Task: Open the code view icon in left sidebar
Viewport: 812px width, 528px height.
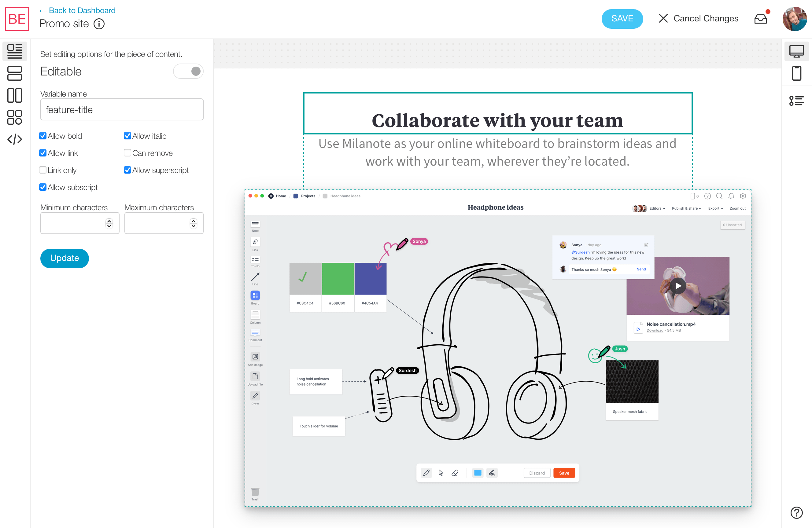Action: tap(15, 139)
